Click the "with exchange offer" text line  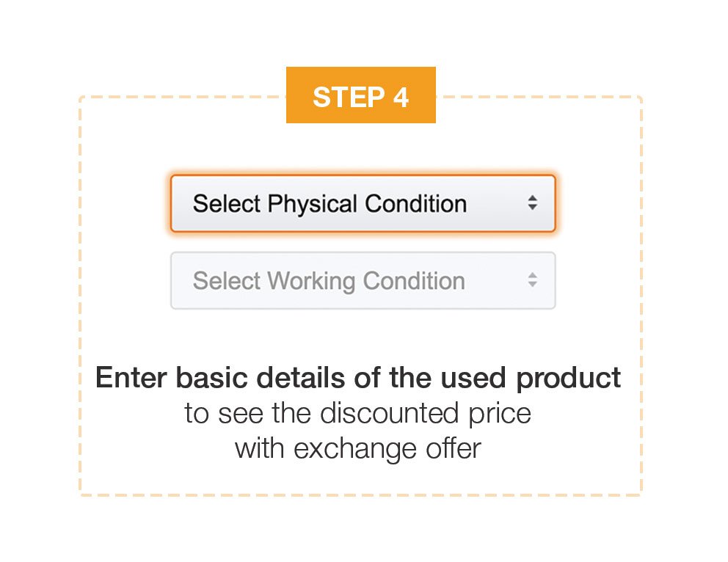pos(358,448)
